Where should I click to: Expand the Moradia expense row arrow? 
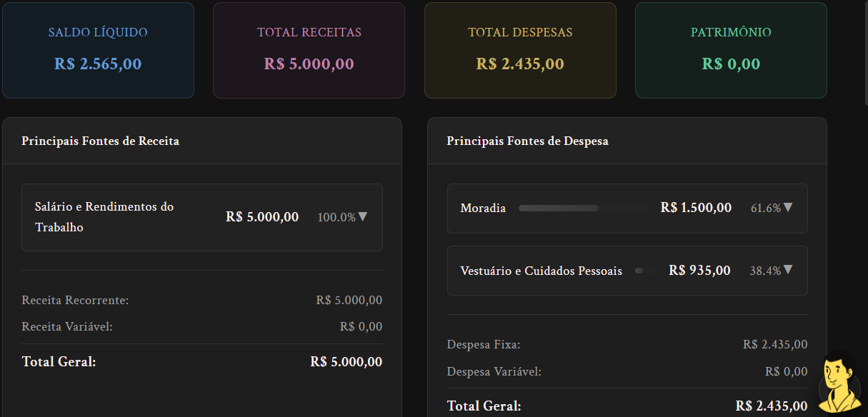pyautogui.click(x=788, y=208)
